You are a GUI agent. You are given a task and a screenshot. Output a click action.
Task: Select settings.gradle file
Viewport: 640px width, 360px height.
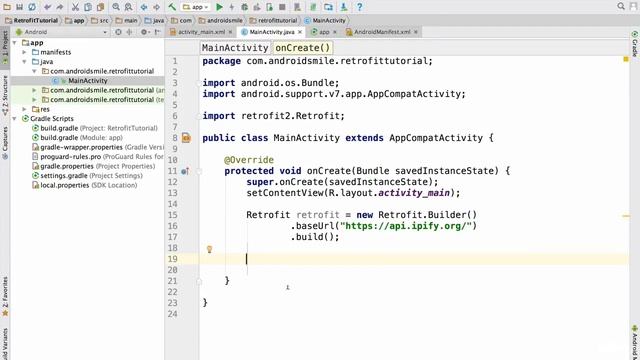pyautogui.click(x=87, y=176)
